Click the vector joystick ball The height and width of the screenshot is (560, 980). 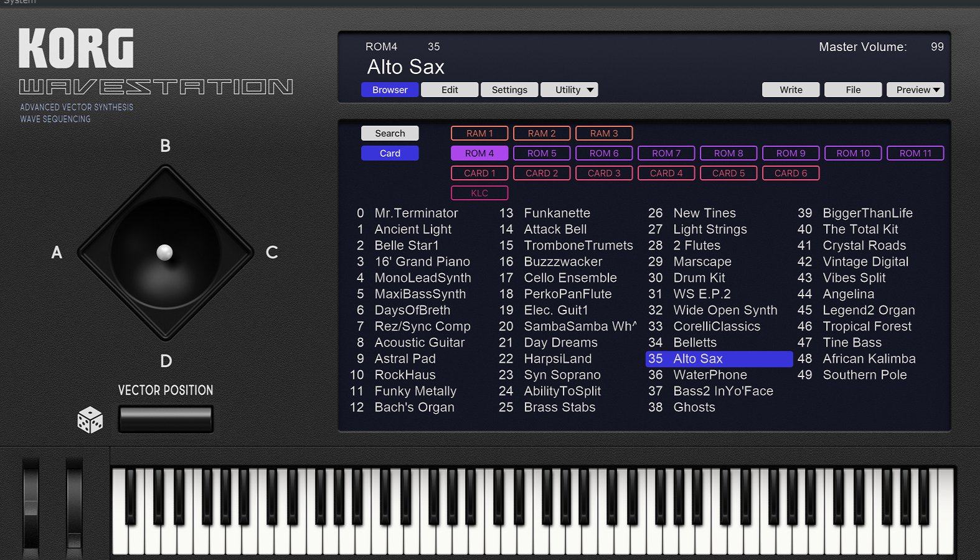tap(164, 252)
